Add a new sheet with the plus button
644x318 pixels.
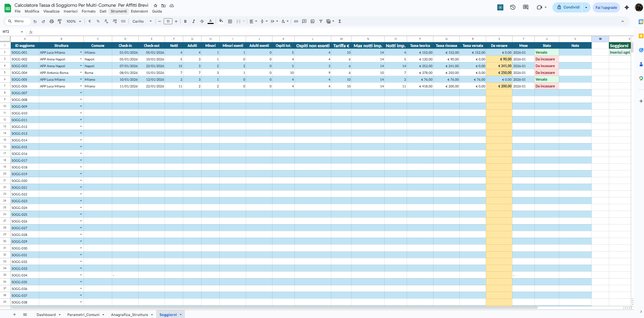14,315
